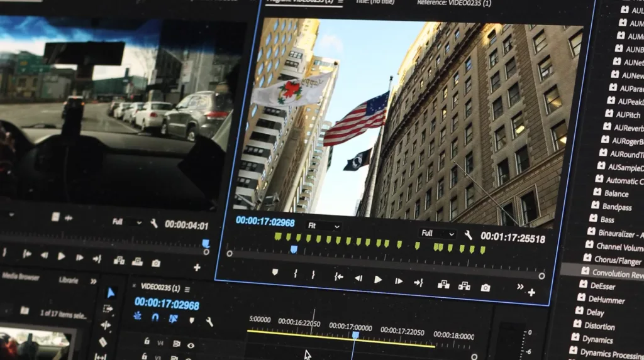Close the VIDEO0235 (1) timeline tab
Screen dimensions: 644x360
[134, 285]
